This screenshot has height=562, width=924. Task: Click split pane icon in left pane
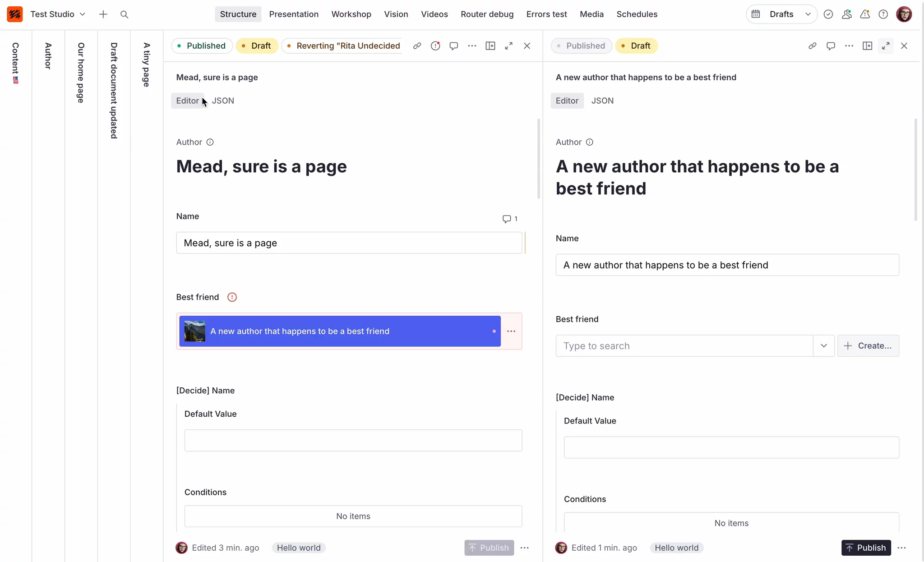[490, 46]
